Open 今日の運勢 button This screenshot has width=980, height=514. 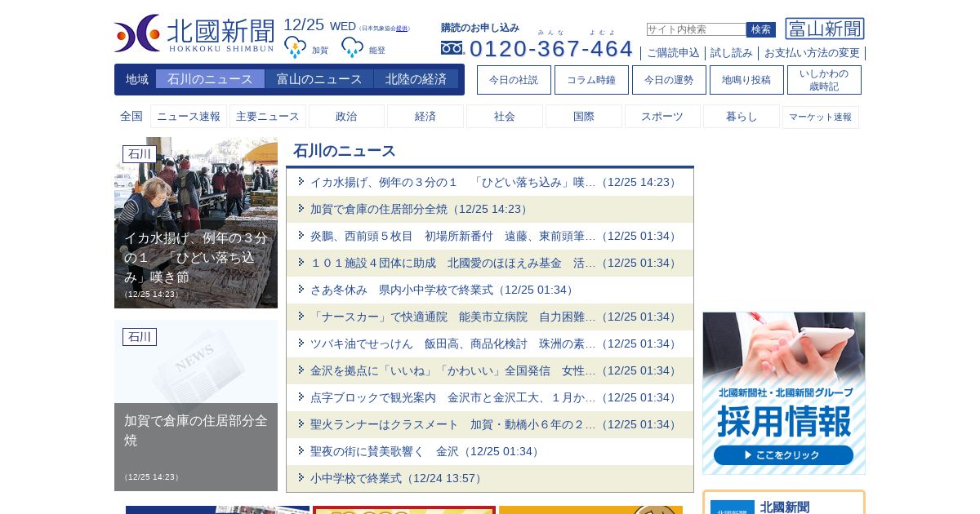pos(669,80)
